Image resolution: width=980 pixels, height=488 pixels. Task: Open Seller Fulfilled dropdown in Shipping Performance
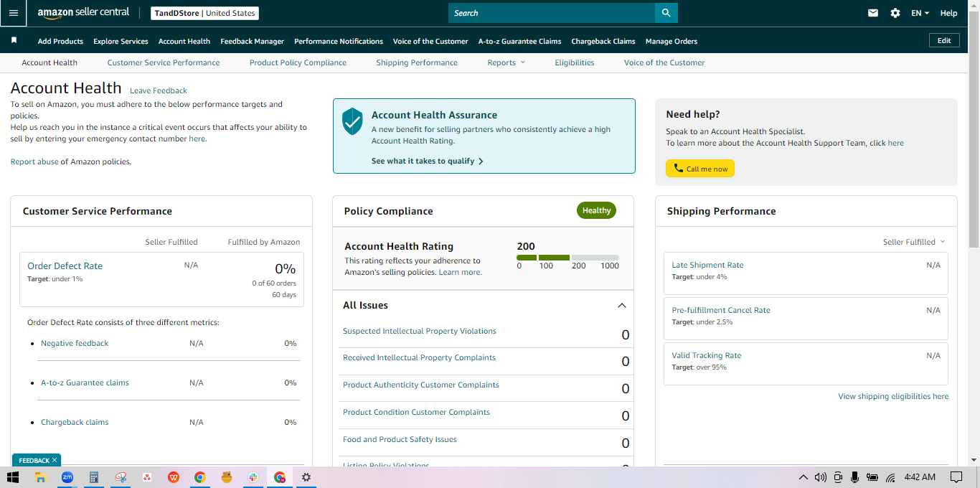pos(914,242)
